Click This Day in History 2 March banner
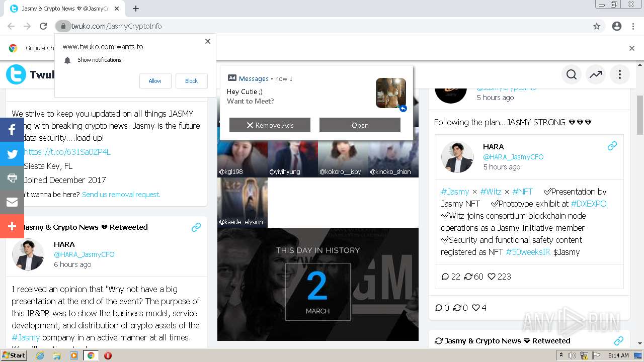This screenshot has height=362, width=644. 318,285
